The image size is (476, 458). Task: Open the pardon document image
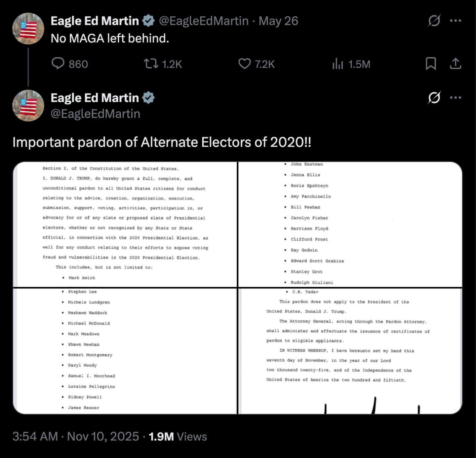pyautogui.click(x=238, y=287)
